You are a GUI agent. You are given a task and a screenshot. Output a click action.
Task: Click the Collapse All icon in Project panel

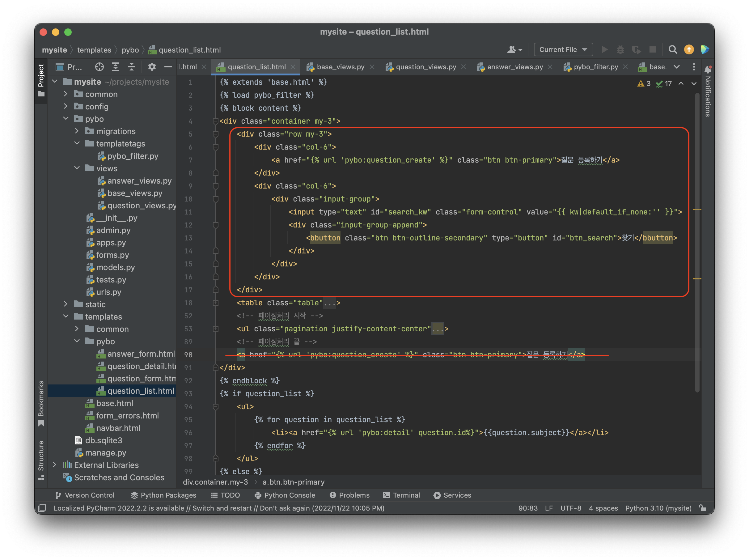[131, 67]
